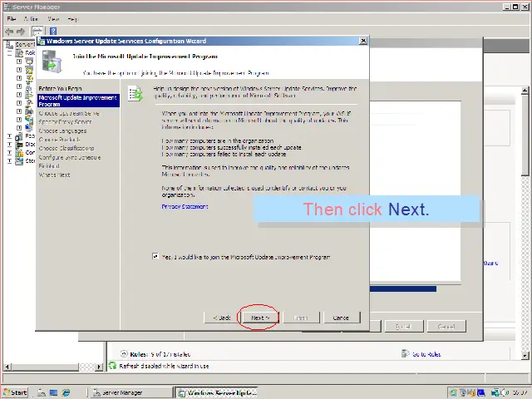Viewport: 532px width, 399px height.
Task: Select the Features node icon in tree
Action: pos(19,136)
